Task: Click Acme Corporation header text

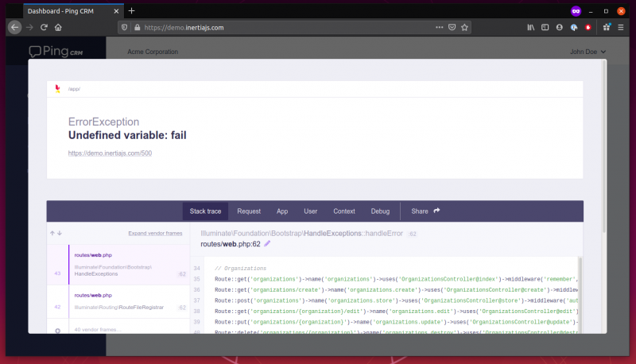Action: coord(153,52)
